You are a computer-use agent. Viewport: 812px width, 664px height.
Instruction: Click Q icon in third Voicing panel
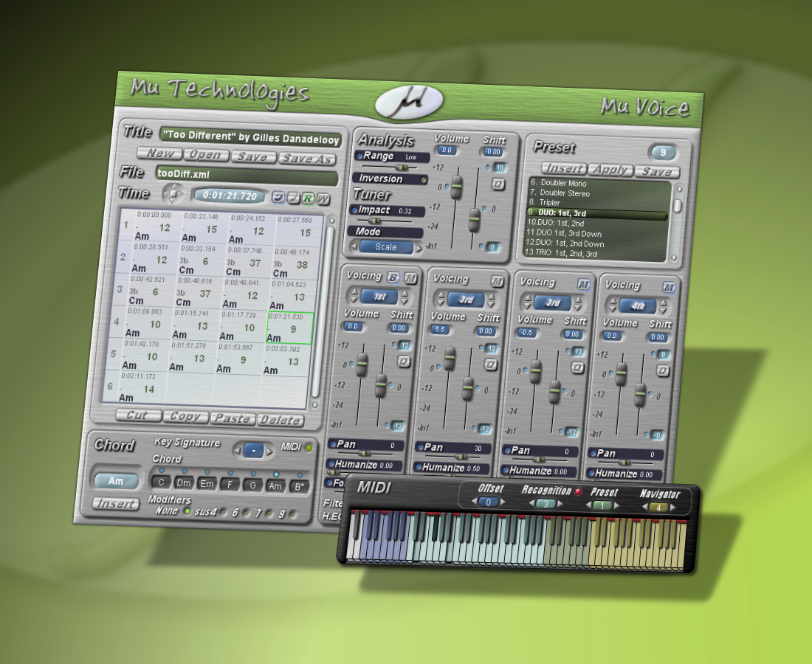(x=577, y=368)
